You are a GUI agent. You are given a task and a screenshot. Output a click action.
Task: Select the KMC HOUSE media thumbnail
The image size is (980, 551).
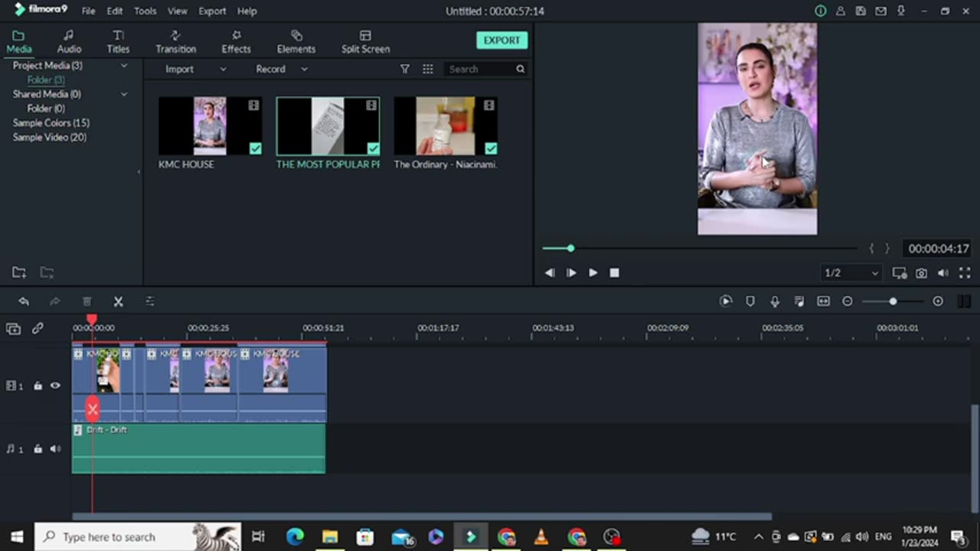(210, 126)
